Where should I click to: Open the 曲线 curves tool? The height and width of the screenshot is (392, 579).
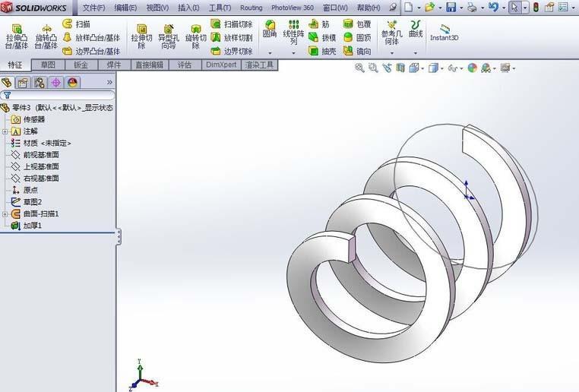coord(416,29)
